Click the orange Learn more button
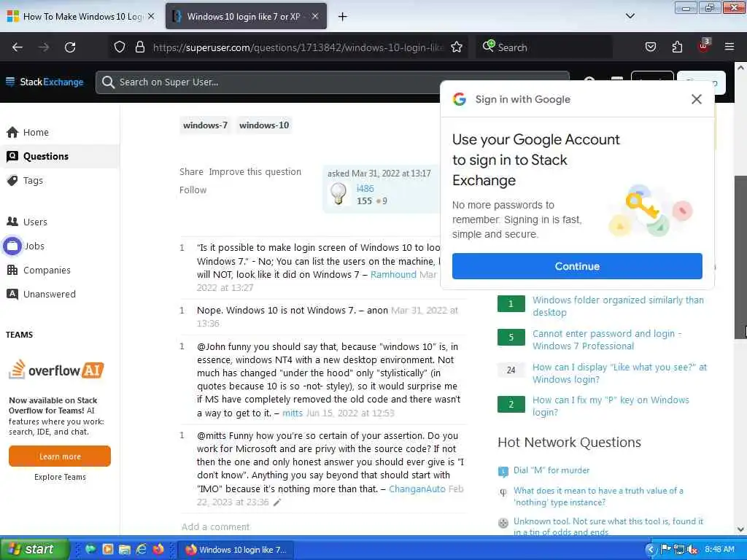This screenshot has width=747, height=560. (60, 456)
